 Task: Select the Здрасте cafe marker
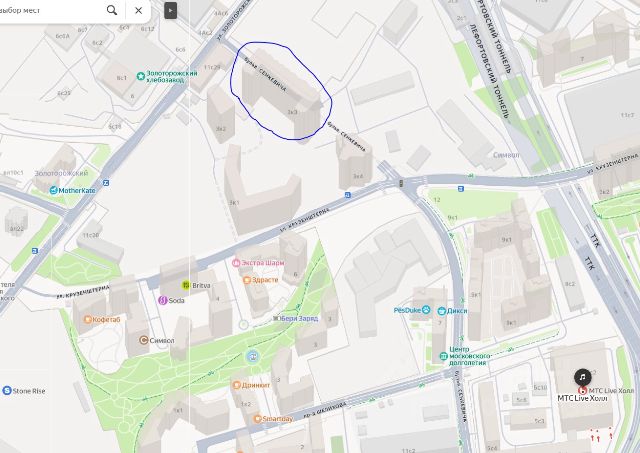pos(247,280)
